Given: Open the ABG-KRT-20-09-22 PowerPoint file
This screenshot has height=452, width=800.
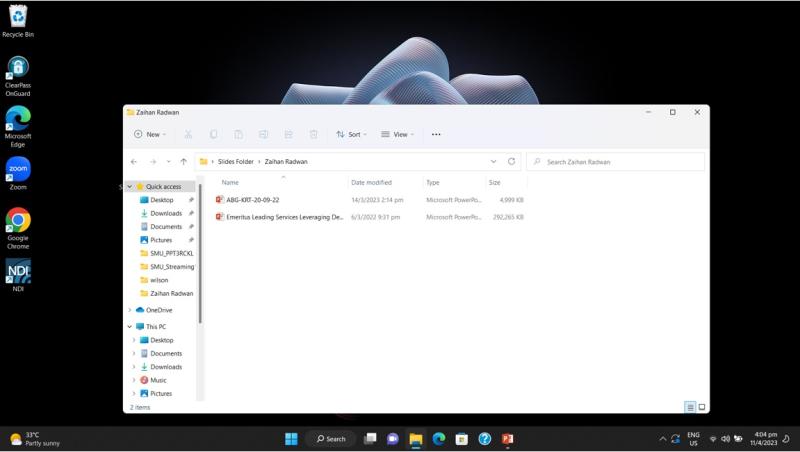Looking at the screenshot, I should (252, 200).
